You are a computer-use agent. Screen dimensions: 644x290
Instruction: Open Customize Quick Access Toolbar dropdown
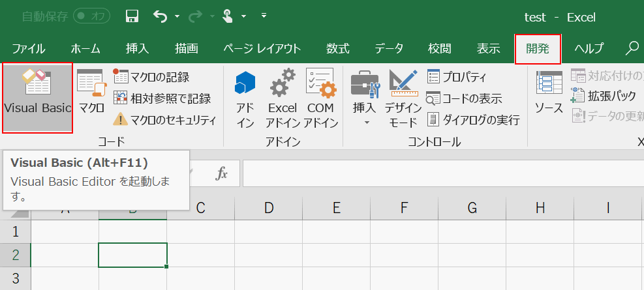(x=264, y=16)
